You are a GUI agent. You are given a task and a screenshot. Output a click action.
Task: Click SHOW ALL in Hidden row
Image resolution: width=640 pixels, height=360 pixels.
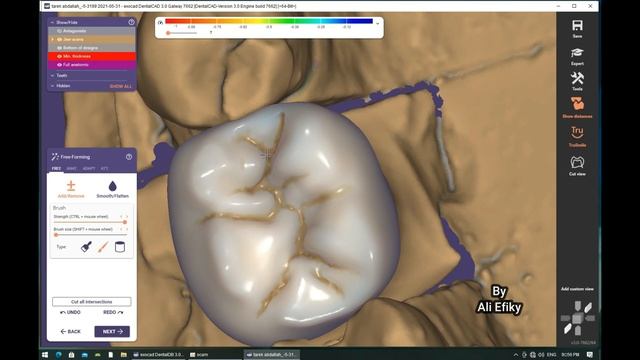(120, 87)
